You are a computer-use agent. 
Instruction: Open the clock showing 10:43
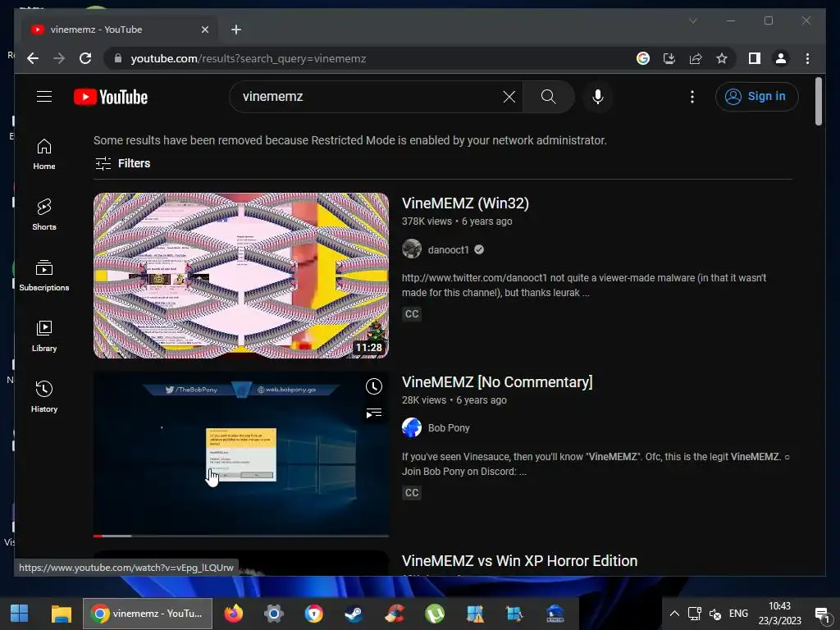(779, 614)
